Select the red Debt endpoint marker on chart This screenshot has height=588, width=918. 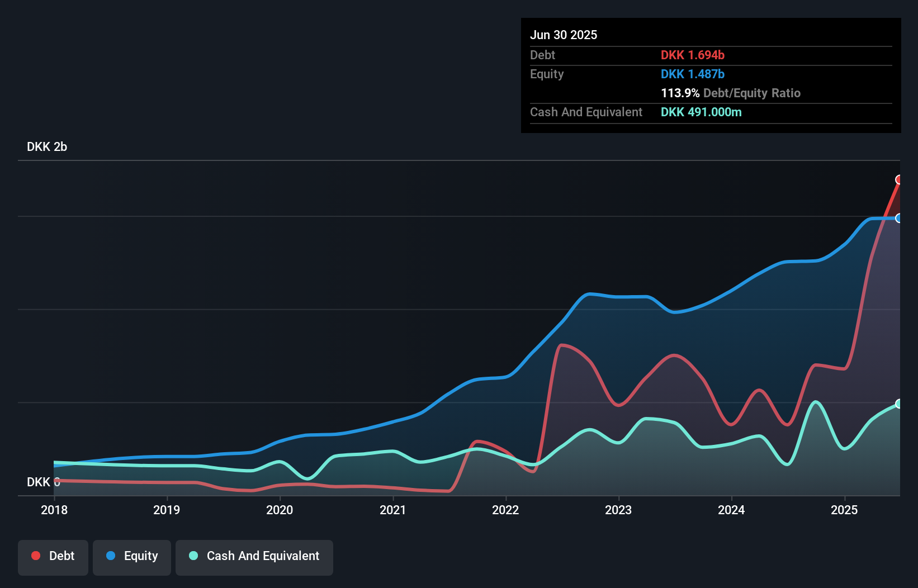(x=899, y=179)
